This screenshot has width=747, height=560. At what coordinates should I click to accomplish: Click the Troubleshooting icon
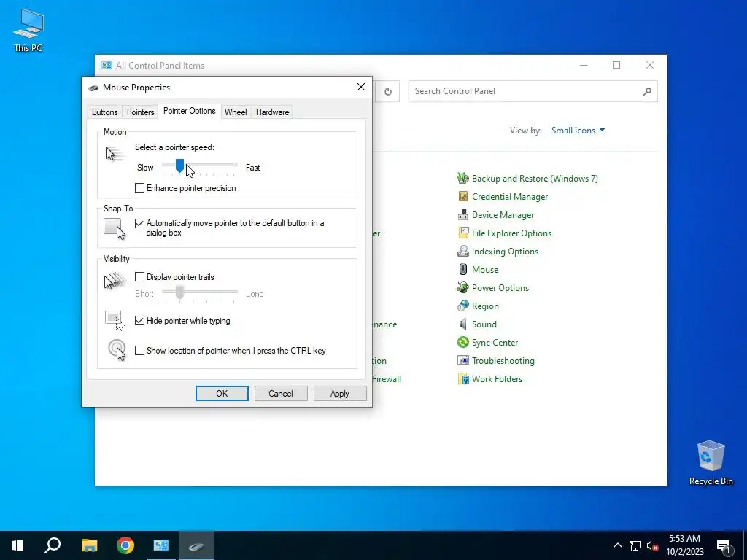click(462, 360)
